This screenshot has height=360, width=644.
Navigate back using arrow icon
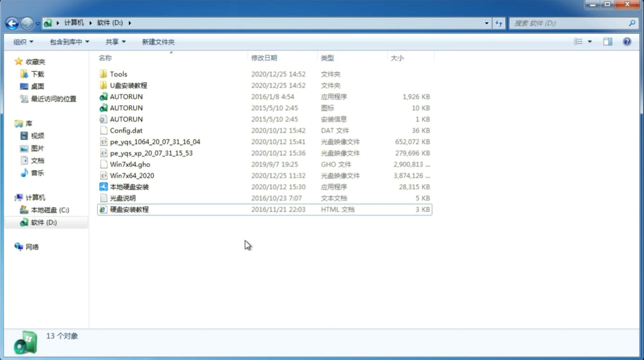(x=12, y=22)
